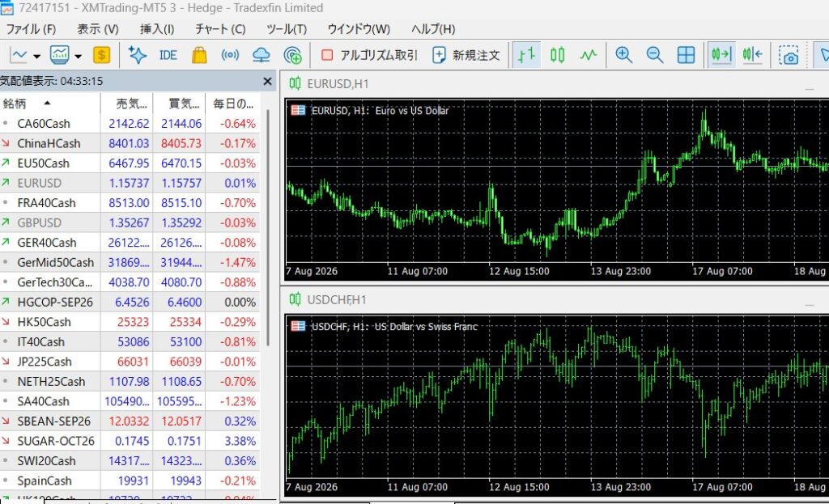The height and width of the screenshot is (504, 829).
Task: Click the MetaTrader app icon in title bar
Action: [x=6, y=8]
